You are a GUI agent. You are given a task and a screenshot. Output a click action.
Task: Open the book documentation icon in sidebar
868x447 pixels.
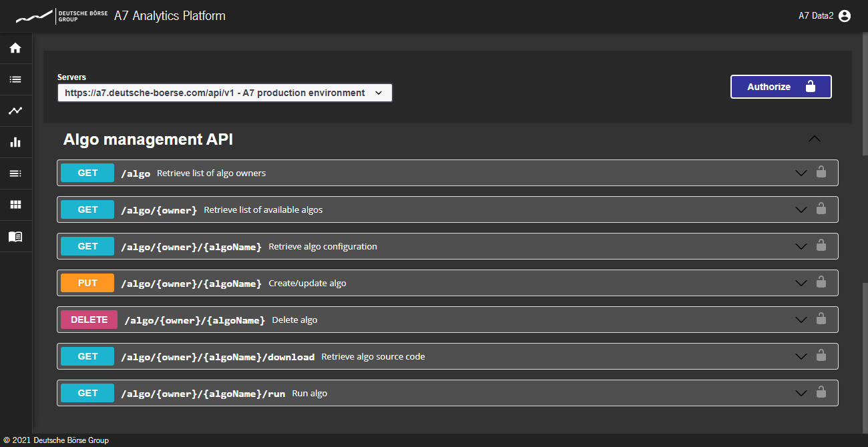pyautogui.click(x=15, y=236)
